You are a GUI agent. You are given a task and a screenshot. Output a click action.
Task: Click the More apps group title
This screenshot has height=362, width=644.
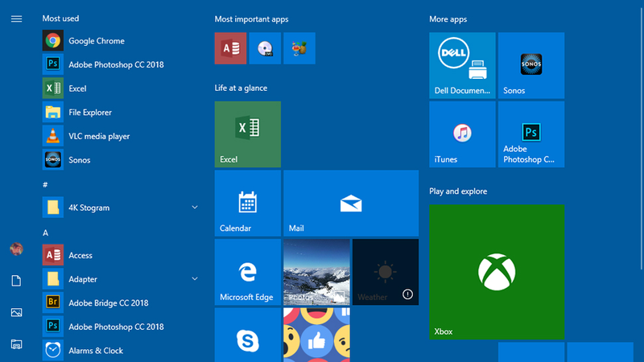tap(448, 19)
